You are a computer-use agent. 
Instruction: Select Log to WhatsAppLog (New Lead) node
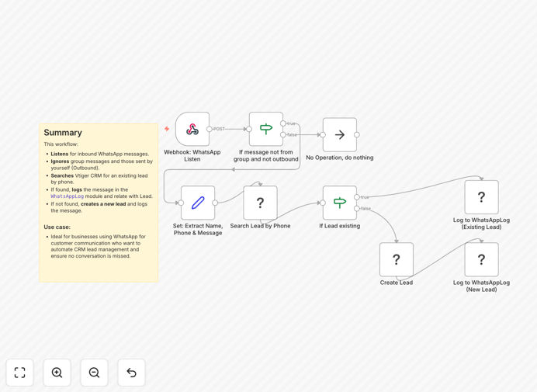[x=482, y=259]
